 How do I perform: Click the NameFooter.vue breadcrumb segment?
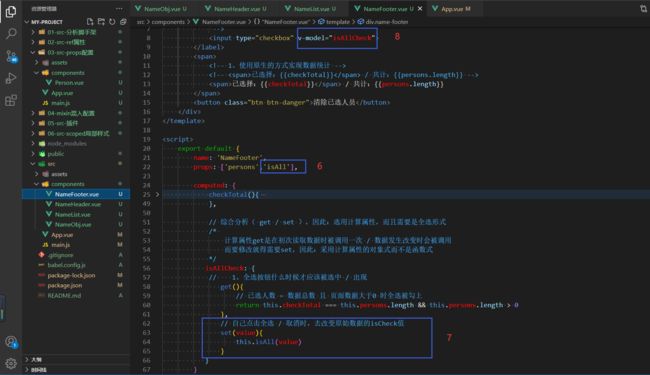(220, 22)
